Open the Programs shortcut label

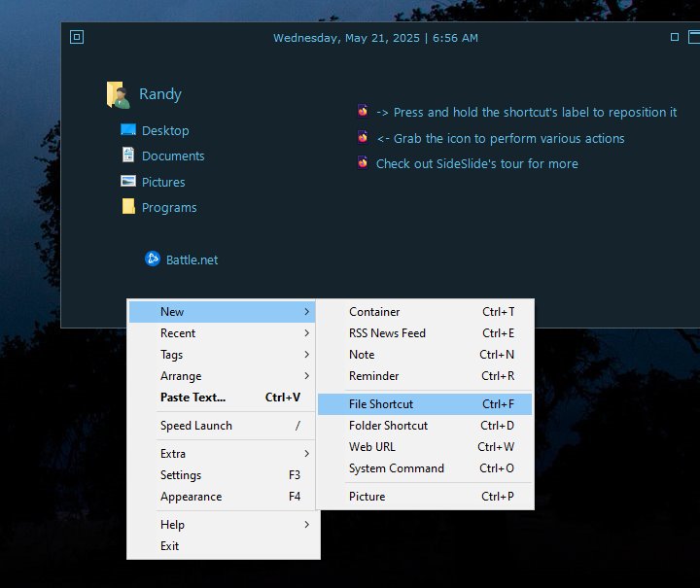pos(169,208)
